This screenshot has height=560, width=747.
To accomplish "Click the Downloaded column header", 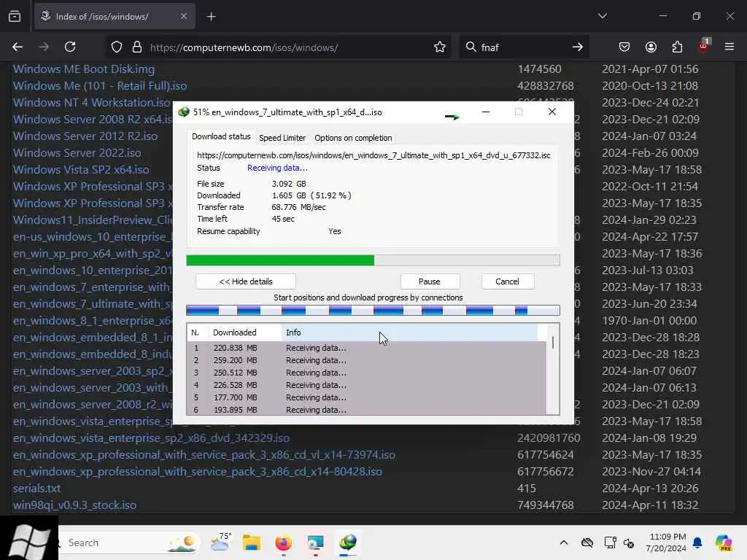I will tap(245, 332).
